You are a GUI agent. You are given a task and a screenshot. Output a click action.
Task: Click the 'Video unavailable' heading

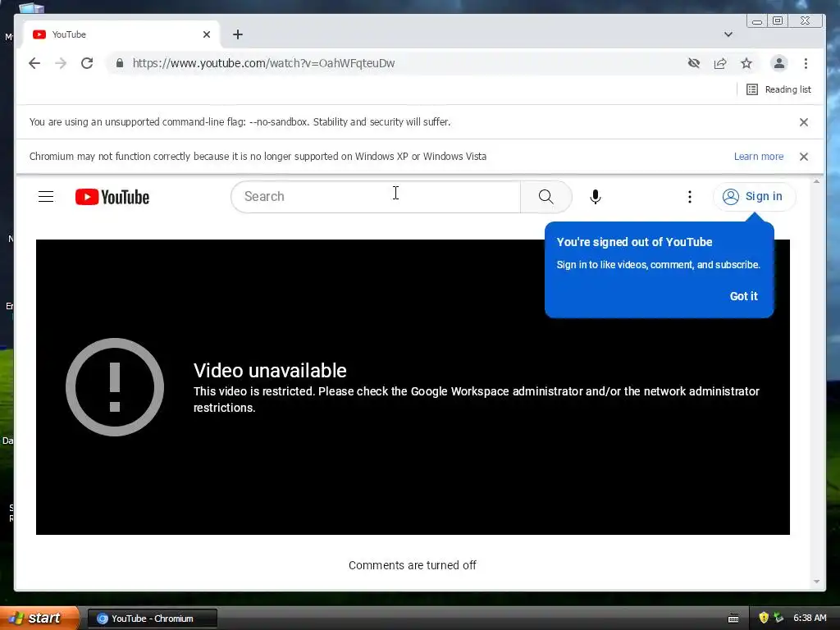coord(270,371)
